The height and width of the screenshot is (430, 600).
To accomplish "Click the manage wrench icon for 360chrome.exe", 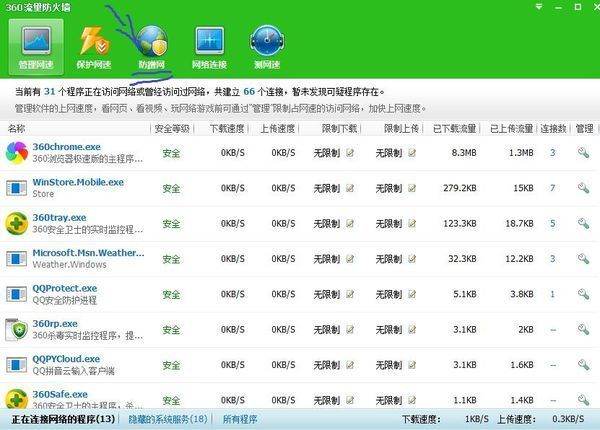I will (x=584, y=152).
